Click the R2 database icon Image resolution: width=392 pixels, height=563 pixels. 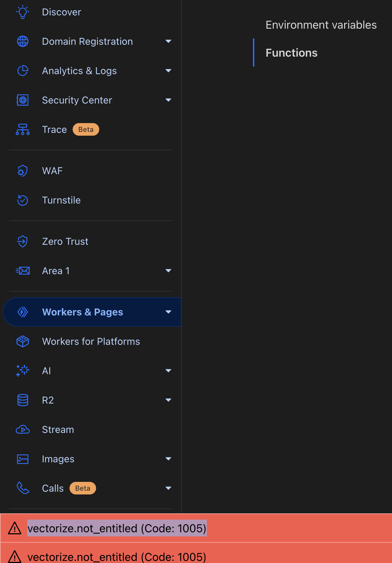click(x=22, y=400)
